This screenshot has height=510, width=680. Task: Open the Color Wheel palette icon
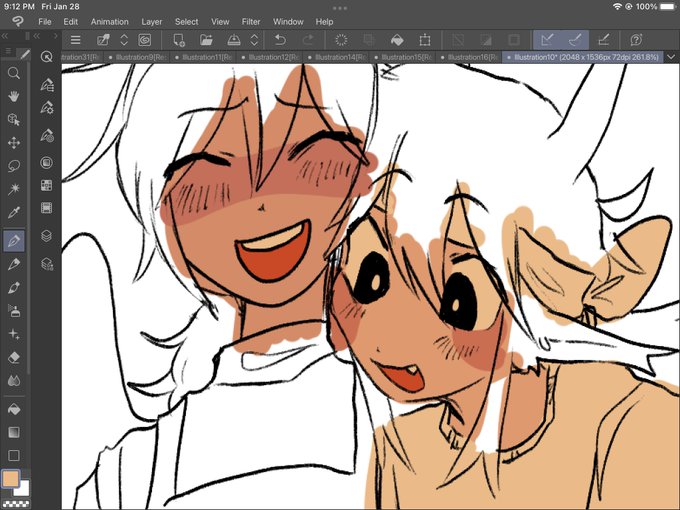point(46,163)
